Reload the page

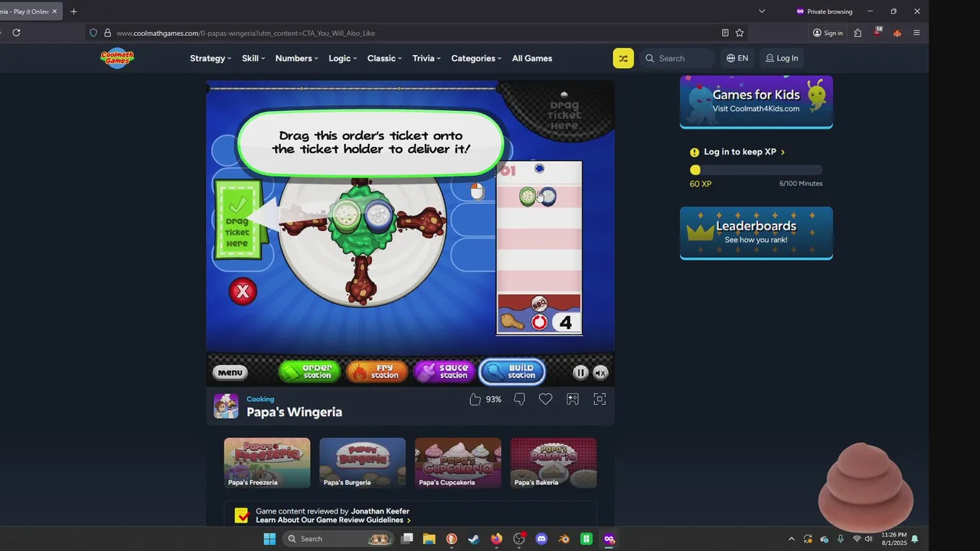(x=16, y=33)
